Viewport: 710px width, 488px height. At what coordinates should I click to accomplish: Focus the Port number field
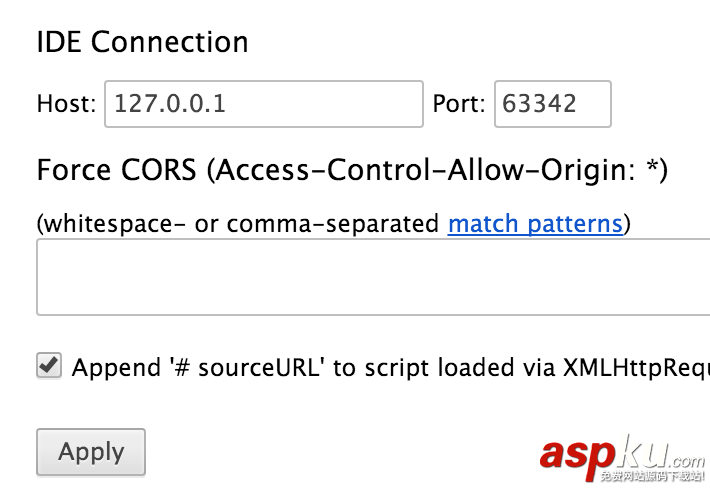pyautogui.click(x=552, y=104)
